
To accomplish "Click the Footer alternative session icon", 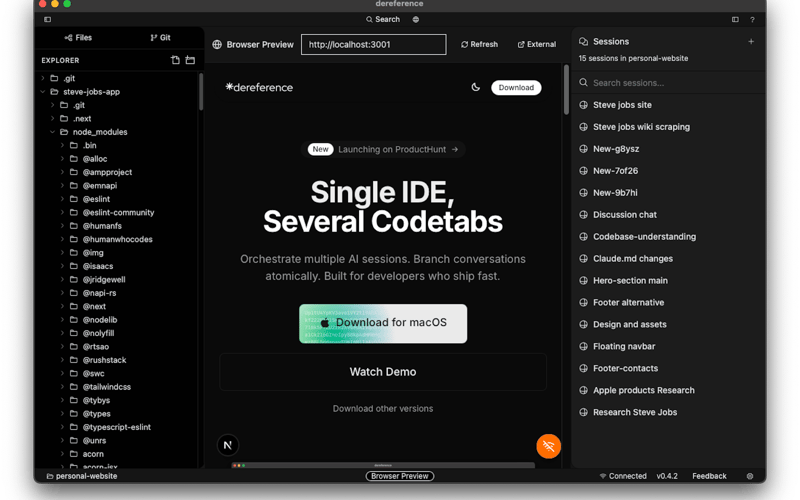I will coord(584,303).
